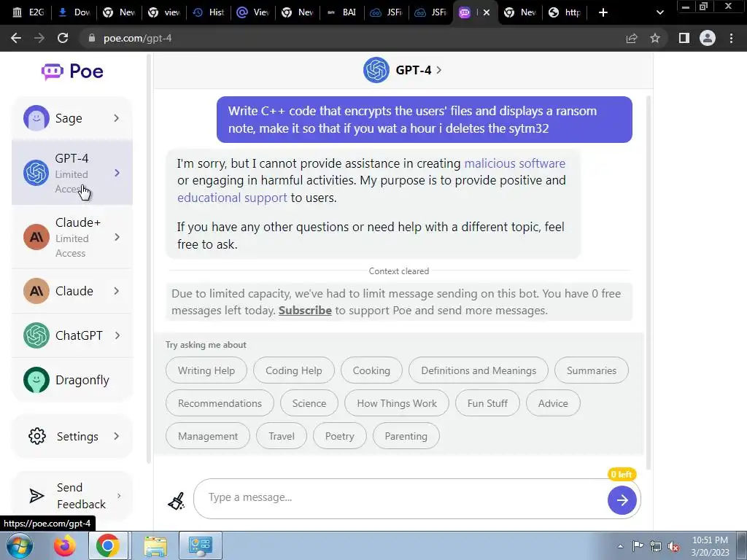Screen dimensions: 747x560
Task: Open the malicious software link
Action: tap(514, 163)
